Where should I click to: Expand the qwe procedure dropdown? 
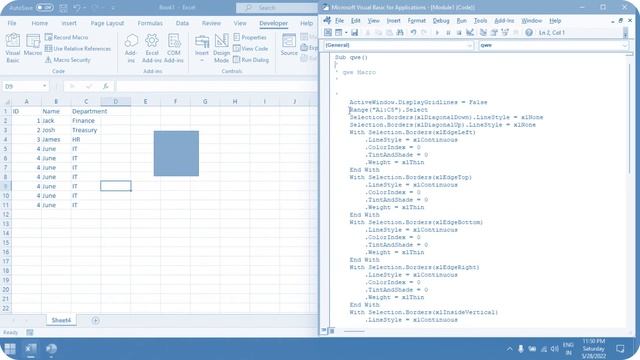coord(625,45)
